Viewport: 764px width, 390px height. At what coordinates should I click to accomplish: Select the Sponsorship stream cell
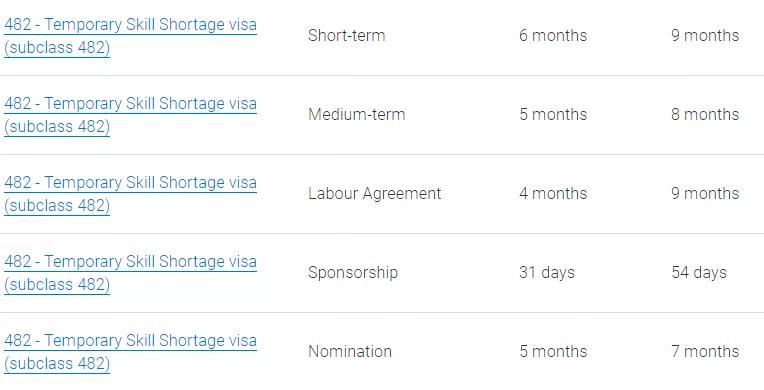tap(353, 273)
